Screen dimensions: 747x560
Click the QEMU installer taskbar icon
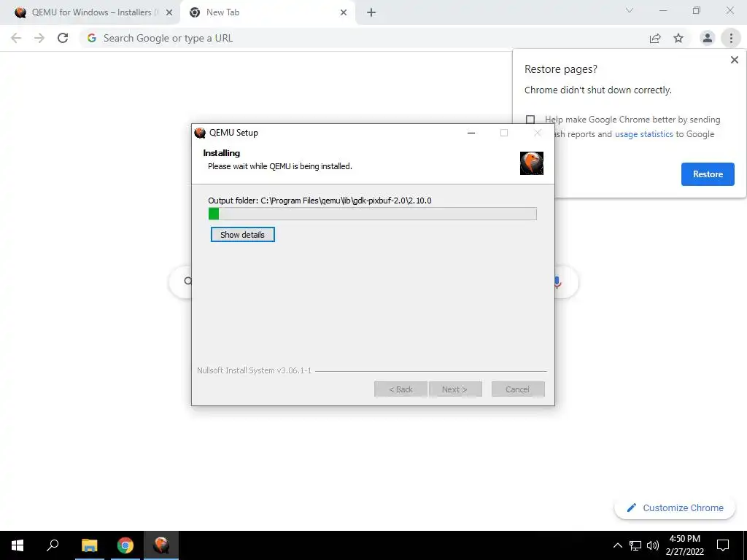[161, 545]
